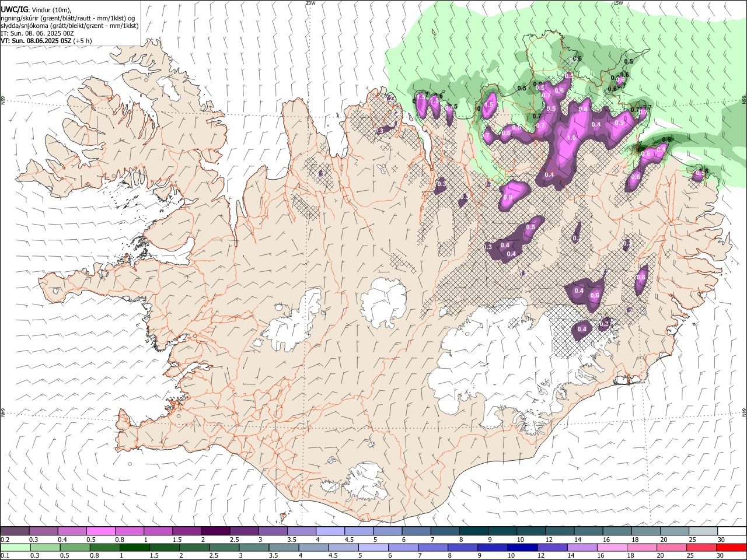This screenshot has width=747, height=560.
Task: Click the "30" label under the snow scale
Action: click(x=721, y=540)
